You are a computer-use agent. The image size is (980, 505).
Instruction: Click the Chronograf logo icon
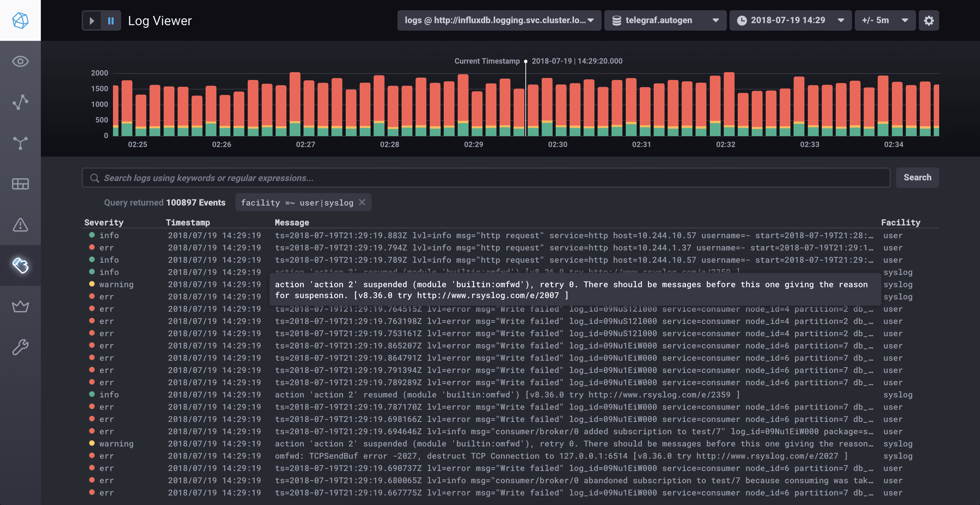[x=20, y=20]
